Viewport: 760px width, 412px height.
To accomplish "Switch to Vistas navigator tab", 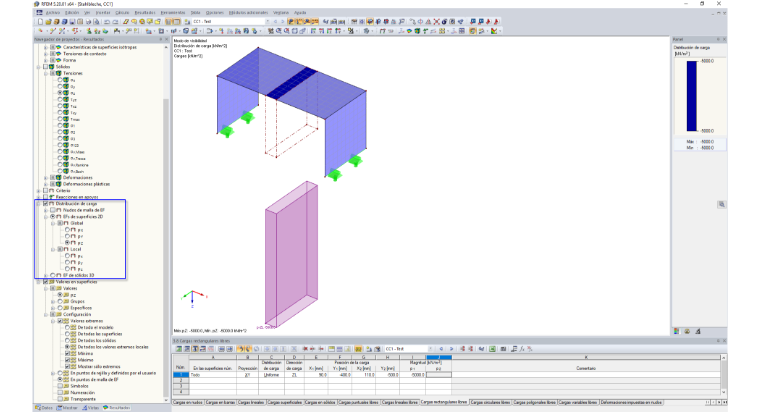I will click(91, 408).
